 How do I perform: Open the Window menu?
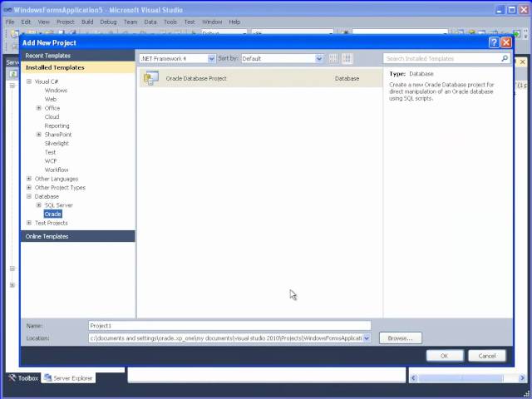click(x=212, y=22)
